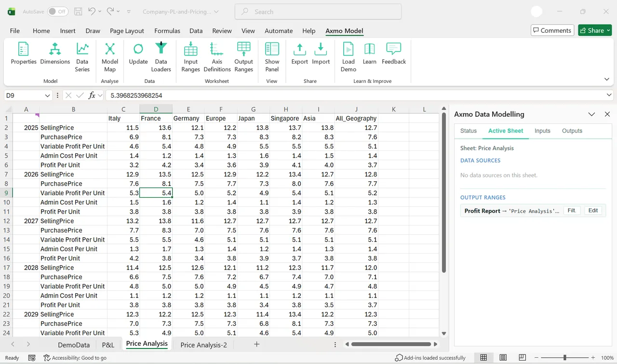Click the Search box in title bar
Image resolution: width=617 pixels, height=364 pixels.
click(318, 12)
